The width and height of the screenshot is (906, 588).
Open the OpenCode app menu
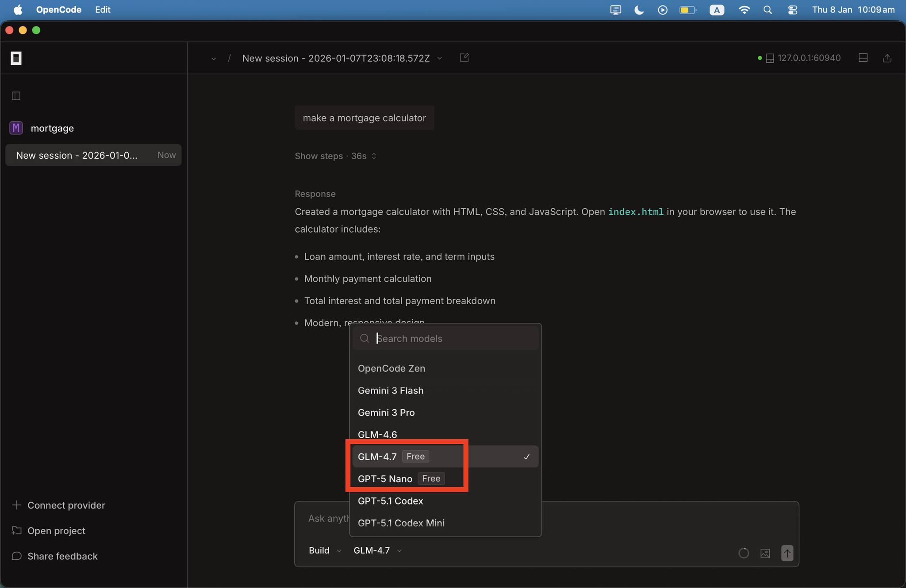click(x=59, y=10)
